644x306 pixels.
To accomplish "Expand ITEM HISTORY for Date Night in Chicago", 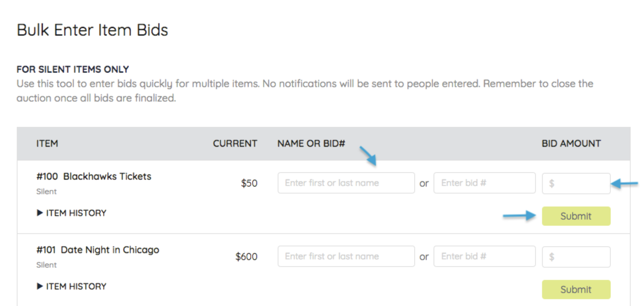I will point(76,286).
